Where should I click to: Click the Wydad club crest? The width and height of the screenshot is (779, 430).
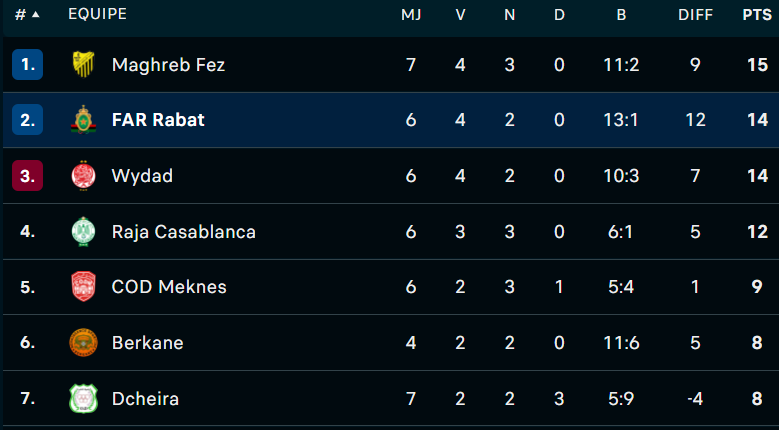click(83, 176)
